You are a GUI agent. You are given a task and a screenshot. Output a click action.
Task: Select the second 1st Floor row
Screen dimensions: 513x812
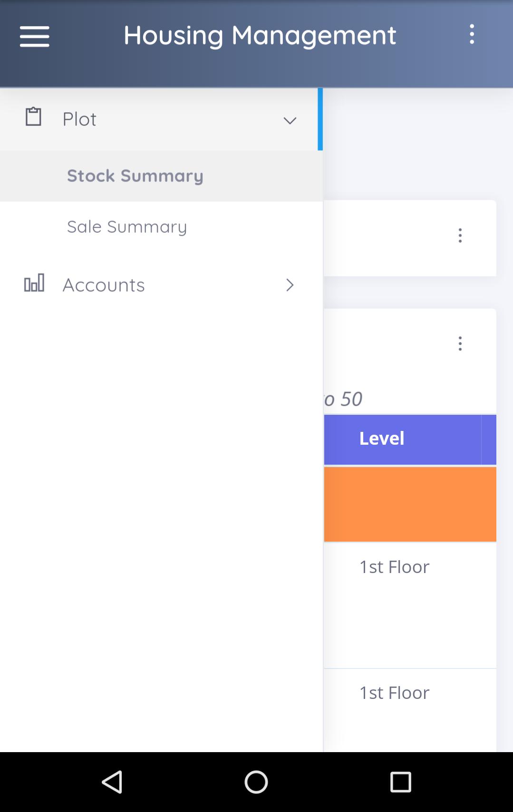tap(410, 710)
